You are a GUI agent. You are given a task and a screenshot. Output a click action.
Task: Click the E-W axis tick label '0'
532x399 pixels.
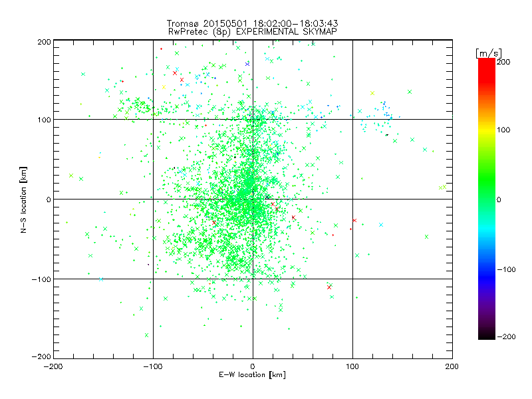click(x=253, y=366)
